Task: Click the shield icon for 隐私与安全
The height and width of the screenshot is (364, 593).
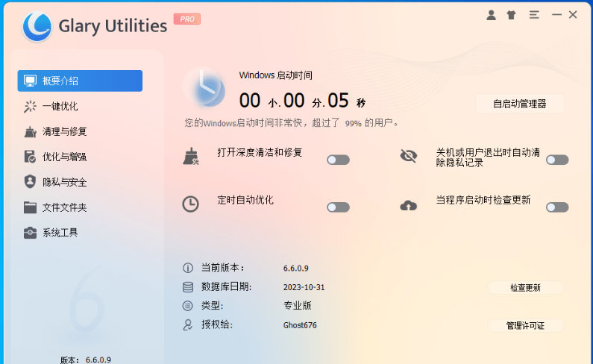Action: tap(30, 181)
